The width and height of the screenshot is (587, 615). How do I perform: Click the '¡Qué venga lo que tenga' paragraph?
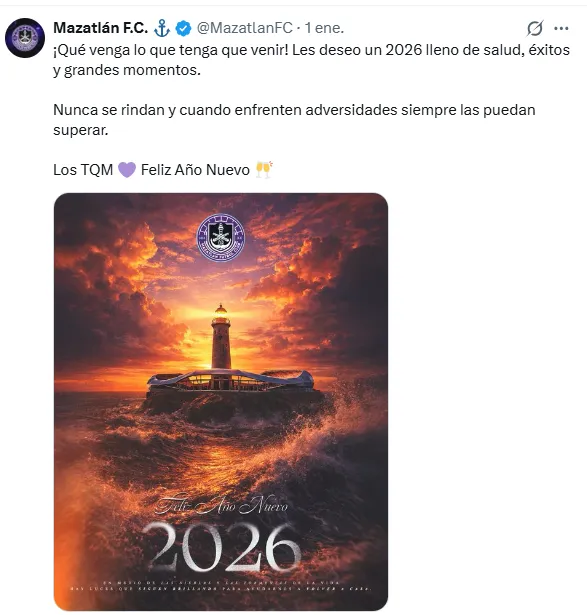tap(311, 60)
